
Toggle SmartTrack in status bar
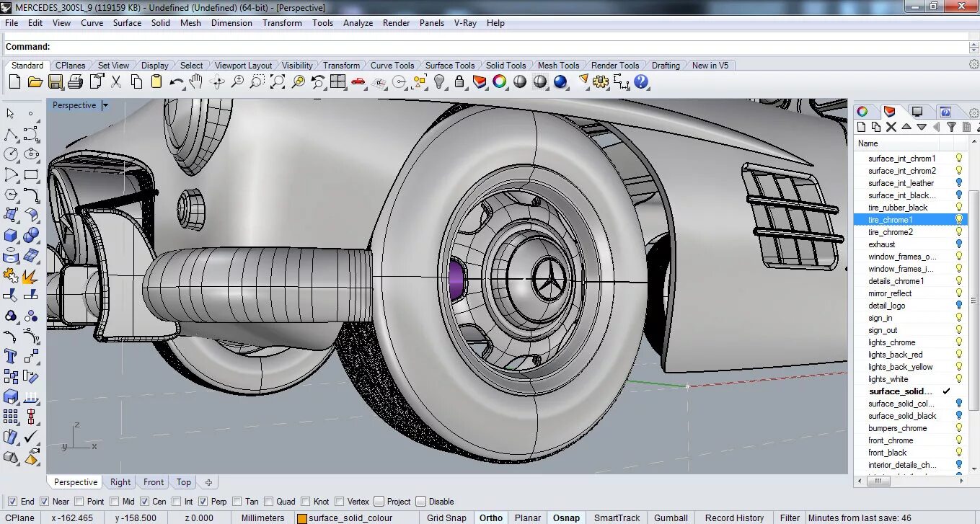(617, 518)
